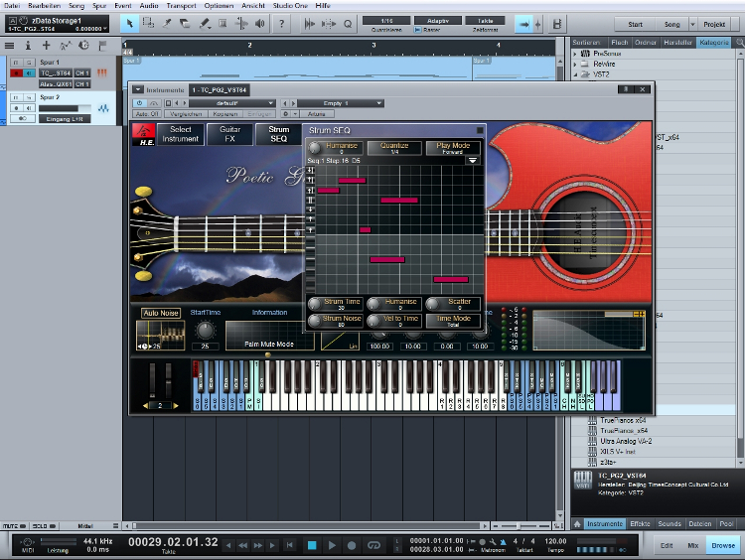Switch browser to Sounds tab
The height and width of the screenshot is (560, 745).
pyautogui.click(x=669, y=523)
